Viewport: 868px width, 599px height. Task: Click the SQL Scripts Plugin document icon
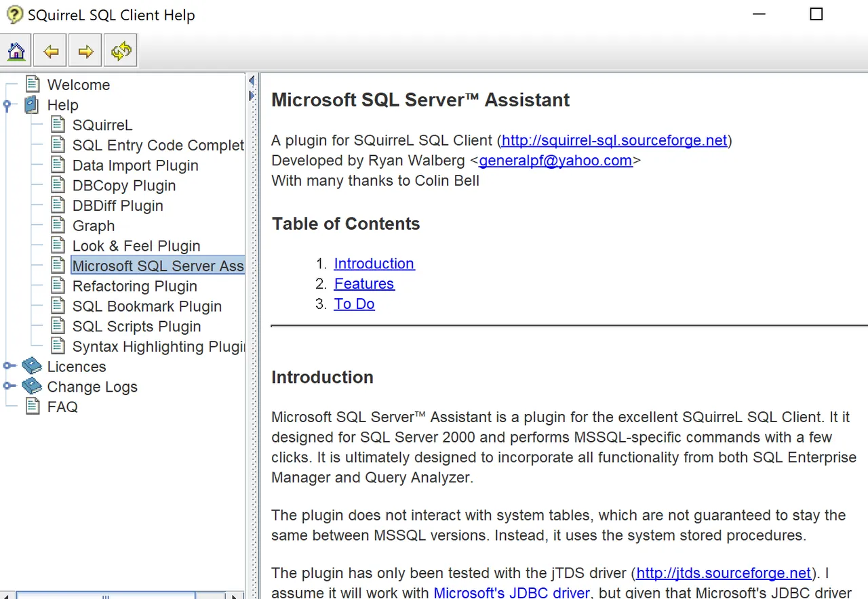[x=58, y=327]
